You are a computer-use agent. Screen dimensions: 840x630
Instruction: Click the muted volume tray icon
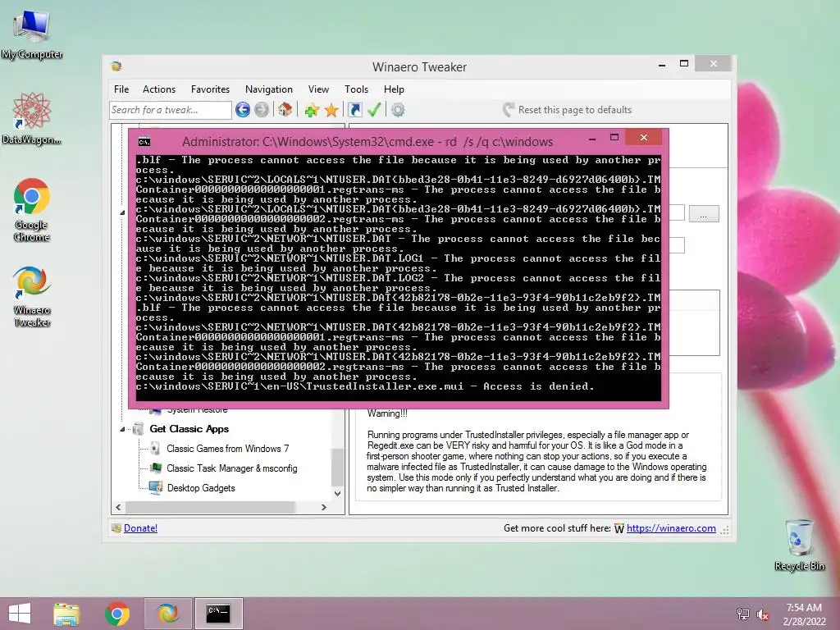click(763, 614)
